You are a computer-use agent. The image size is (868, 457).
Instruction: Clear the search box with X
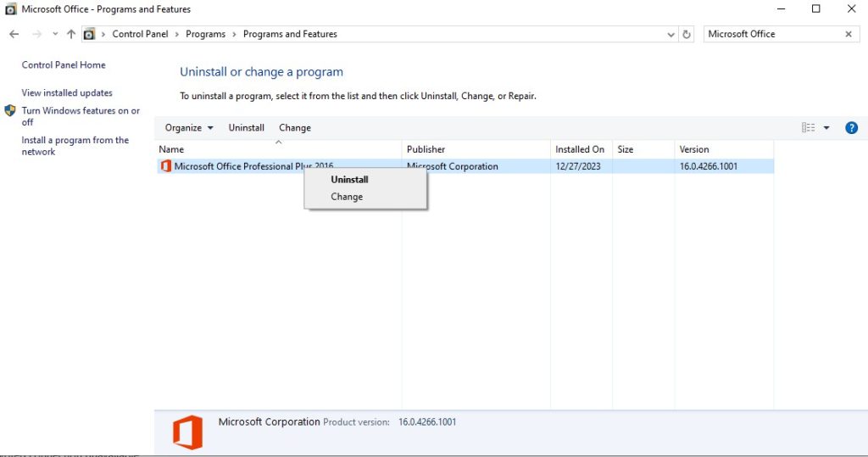pos(849,35)
